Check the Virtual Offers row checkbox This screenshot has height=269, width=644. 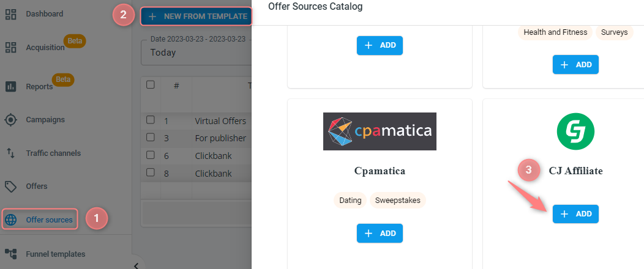point(151,120)
